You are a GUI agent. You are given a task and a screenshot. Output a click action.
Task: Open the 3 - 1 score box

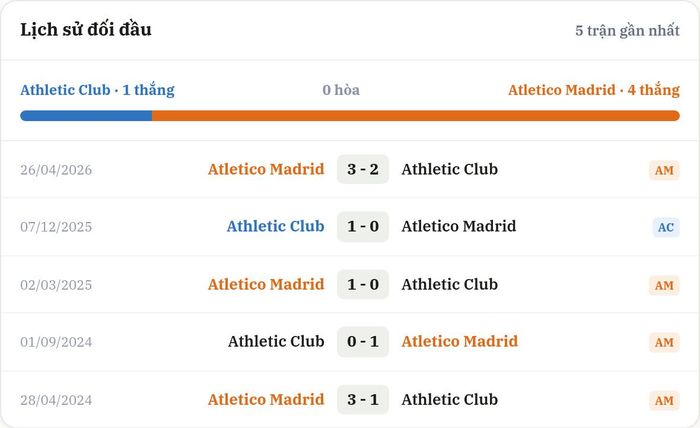click(x=363, y=399)
